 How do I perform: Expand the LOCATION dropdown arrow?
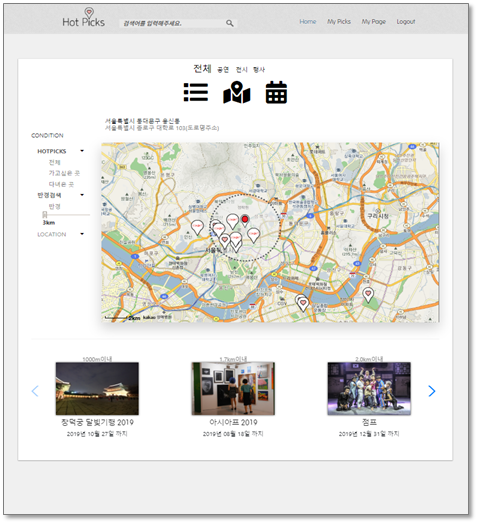(x=82, y=234)
